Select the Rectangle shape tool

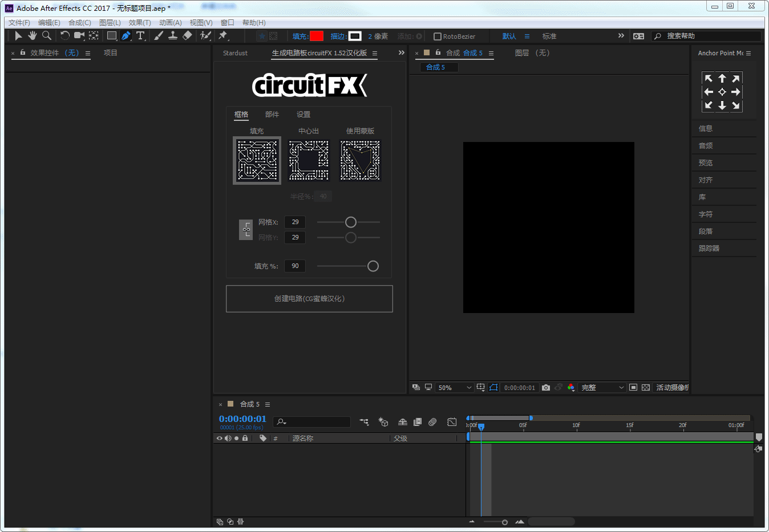click(x=112, y=36)
